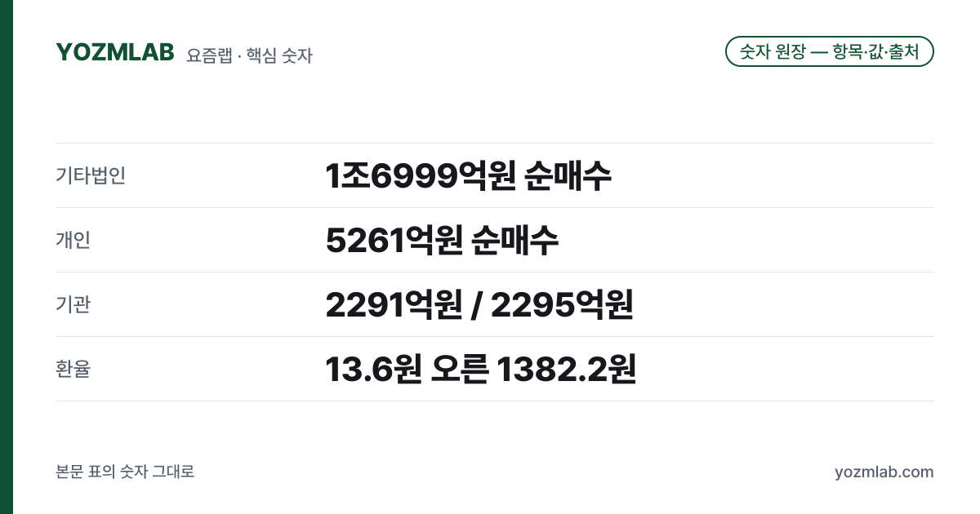This screenshot has width=980, height=514.
Task: Click the YOZMLAB logo text
Action: 115,51
